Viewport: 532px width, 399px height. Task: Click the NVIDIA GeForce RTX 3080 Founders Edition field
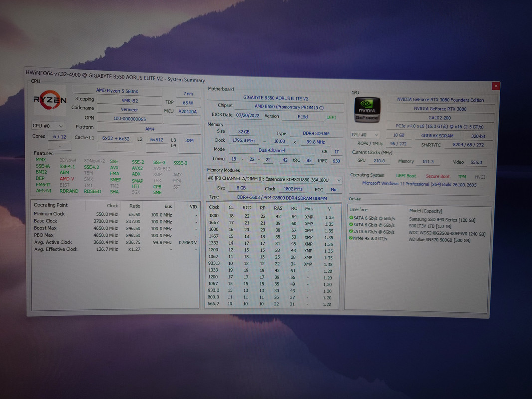tap(440, 100)
